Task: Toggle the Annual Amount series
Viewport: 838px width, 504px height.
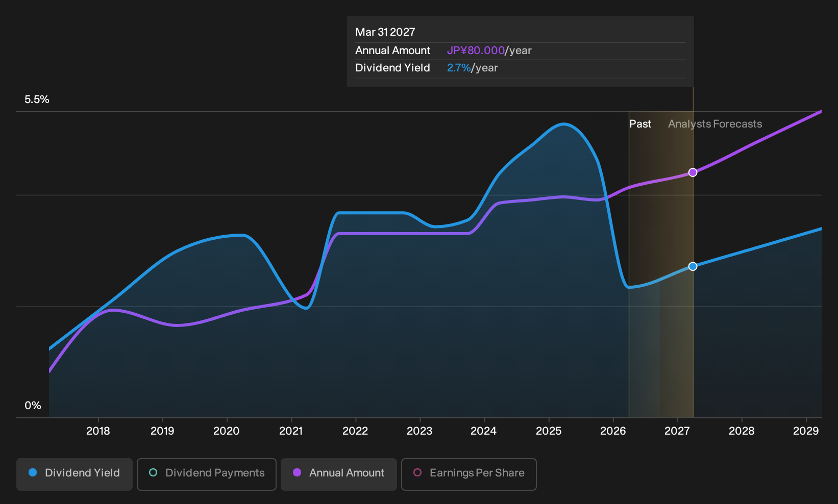Action: (x=339, y=474)
